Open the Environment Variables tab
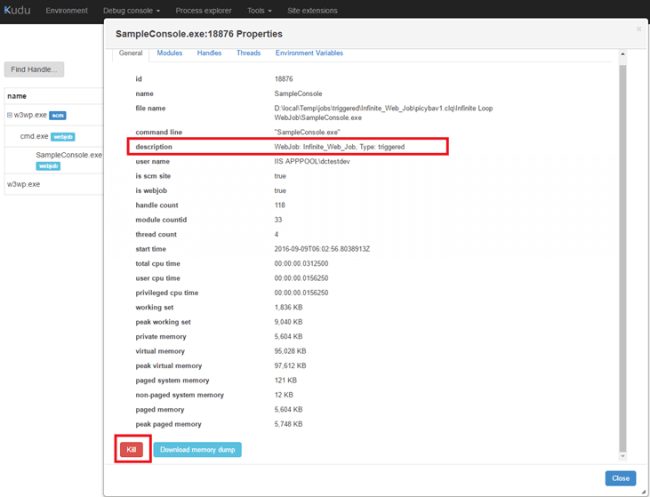This screenshot has width=650, height=497. point(309,53)
